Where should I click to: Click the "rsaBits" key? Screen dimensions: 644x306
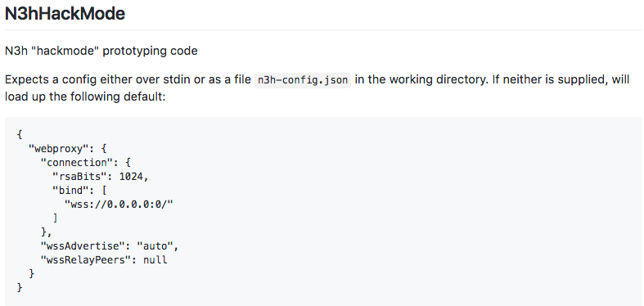click(x=83, y=177)
